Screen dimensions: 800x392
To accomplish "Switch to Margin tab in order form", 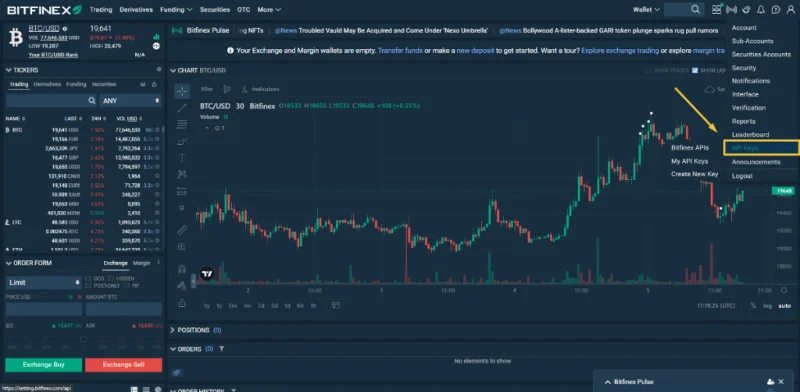I will click(x=142, y=263).
